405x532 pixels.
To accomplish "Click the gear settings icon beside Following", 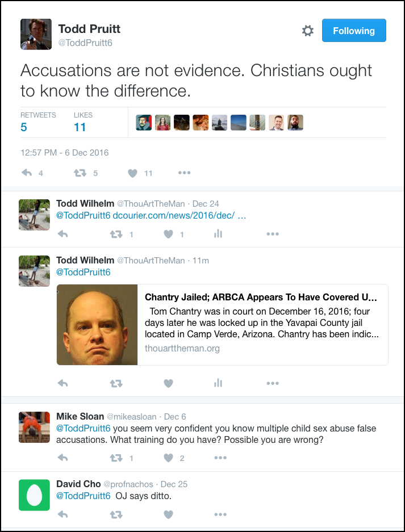I will (x=307, y=31).
